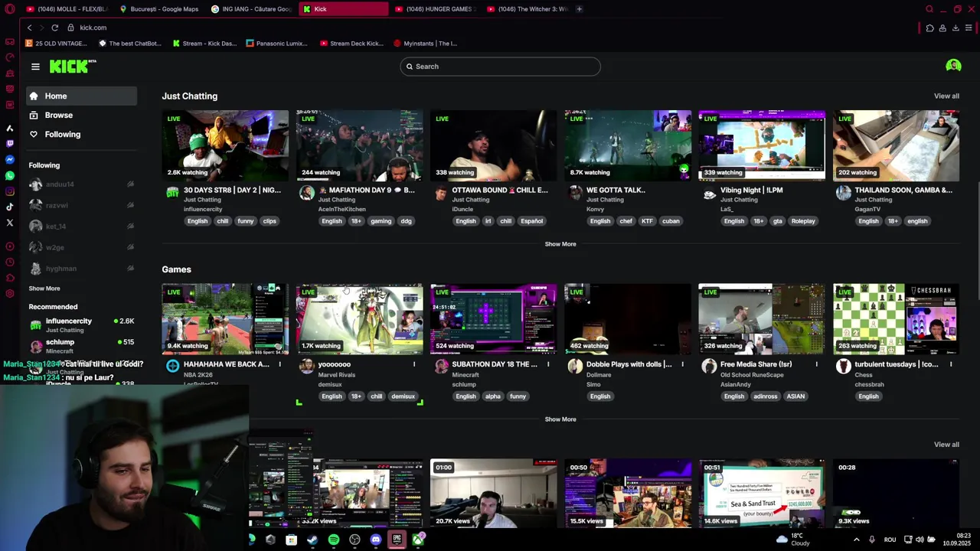Select Home in Kick sidebar
The width and height of the screenshot is (980, 551).
[x=81, y=96]
